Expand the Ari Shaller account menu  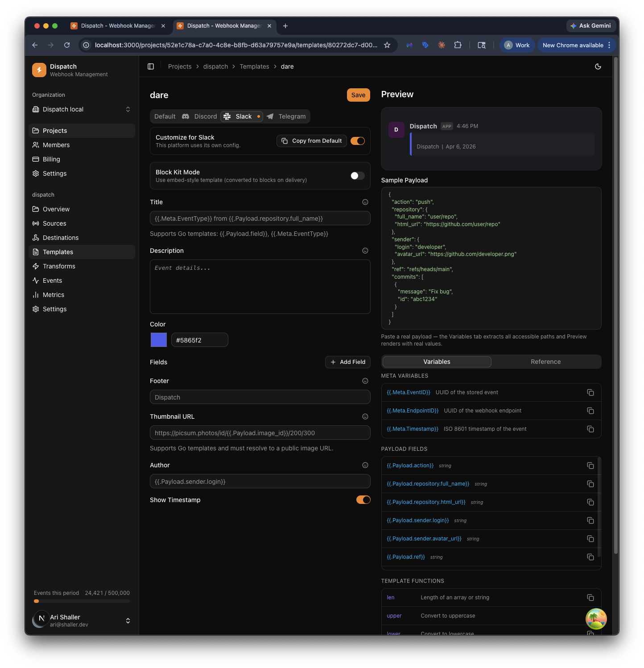82,620
